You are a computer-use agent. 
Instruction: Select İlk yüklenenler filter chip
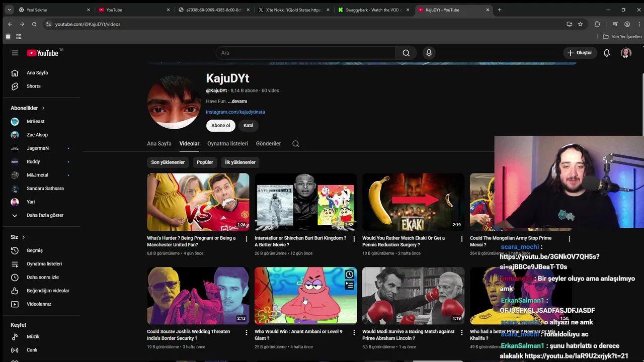tap(240, 162)
